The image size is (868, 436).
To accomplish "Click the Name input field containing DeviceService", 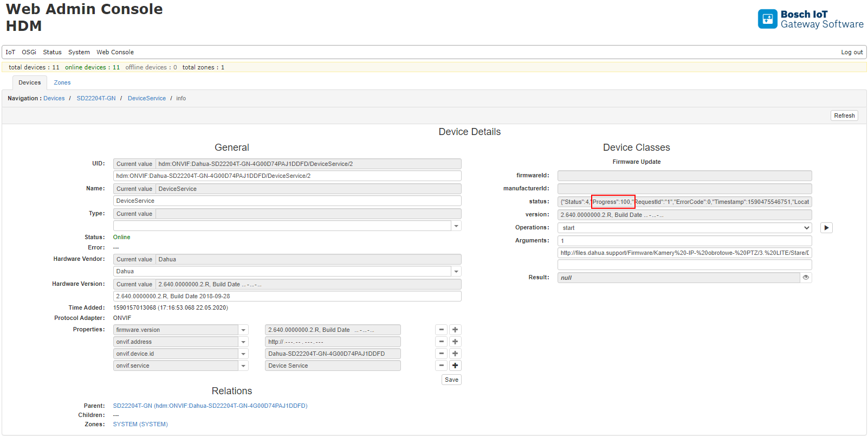I will (x=287, y=201).
